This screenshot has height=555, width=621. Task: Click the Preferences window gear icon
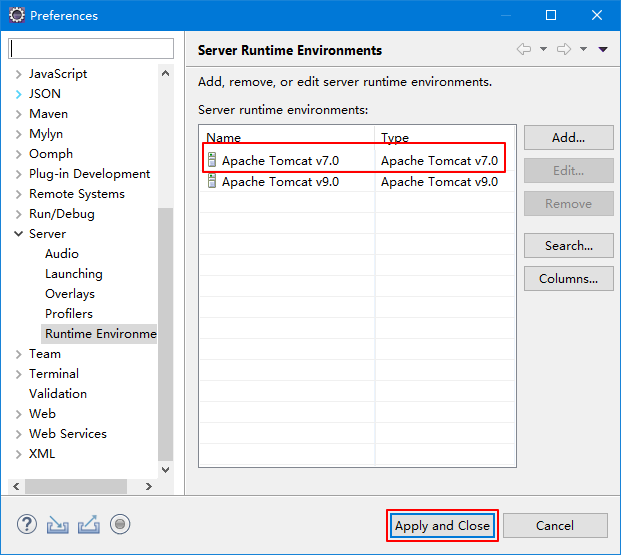[x=17, y=15]
